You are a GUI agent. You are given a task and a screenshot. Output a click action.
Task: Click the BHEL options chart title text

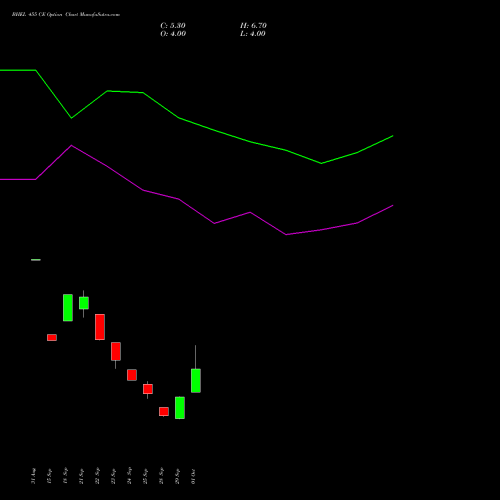click(x=66, y=15)
